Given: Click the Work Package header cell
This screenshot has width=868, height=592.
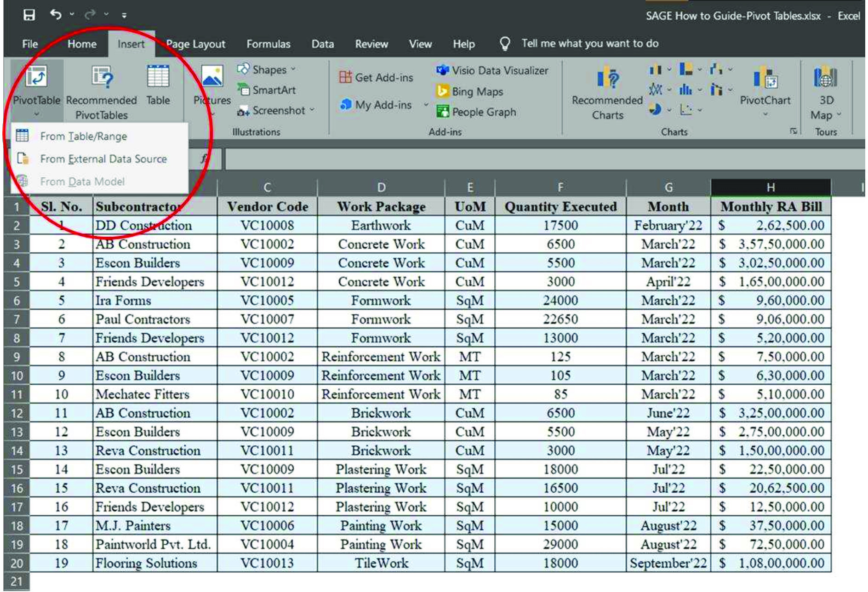Looking at the screenshot, I should point(381,207).
